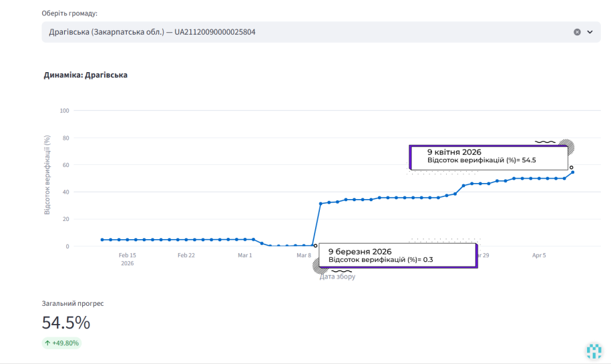The width and height of the screenshot is (611, 364).
Task: Clear the selected Драгівська community
Action: click(577, 32)
